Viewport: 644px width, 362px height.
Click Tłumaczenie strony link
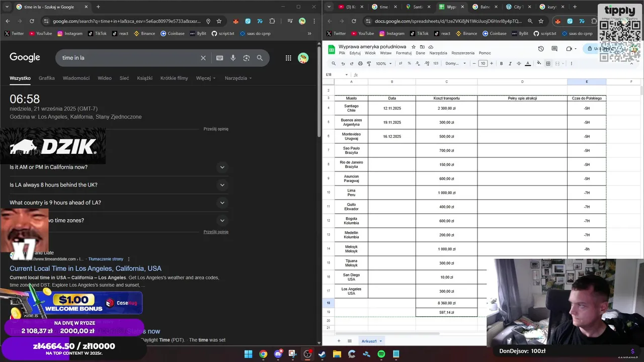pos(106,259)
